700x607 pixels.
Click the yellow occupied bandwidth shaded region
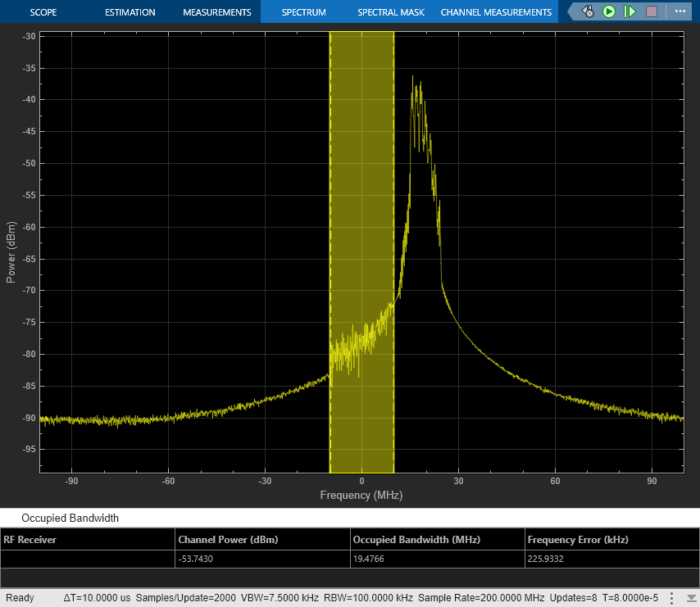click(361, 205)
